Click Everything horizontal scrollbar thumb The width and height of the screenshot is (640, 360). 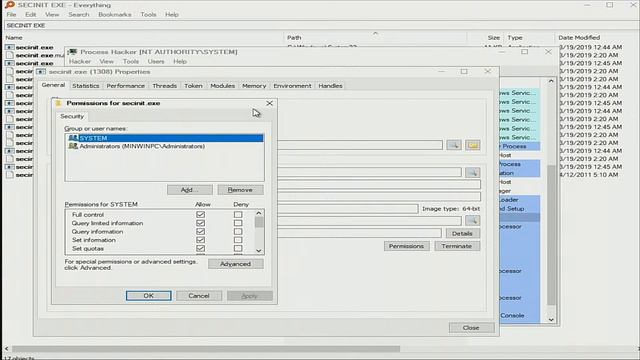click(x=205, y=349)
